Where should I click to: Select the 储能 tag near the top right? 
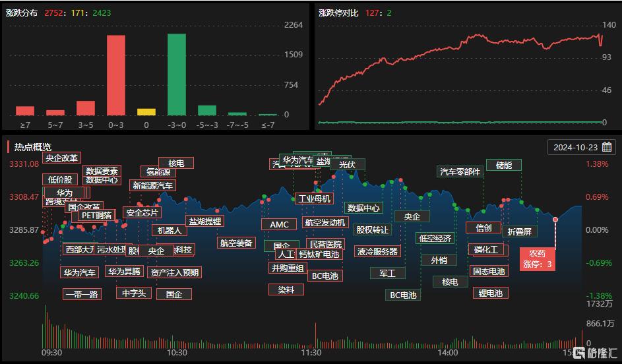[503, 165]
